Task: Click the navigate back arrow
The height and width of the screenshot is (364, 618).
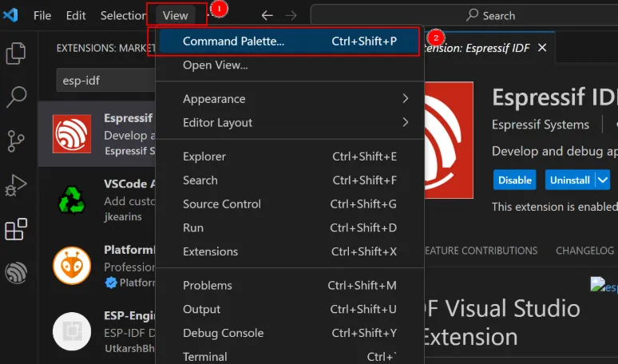Action: pyautogui.click(x=267, y=15)
